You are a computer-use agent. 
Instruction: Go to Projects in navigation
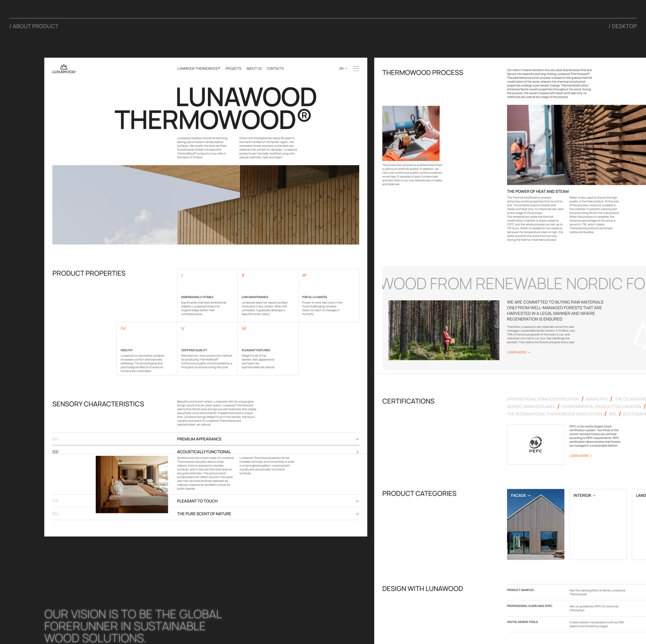[x=233, y=69]
